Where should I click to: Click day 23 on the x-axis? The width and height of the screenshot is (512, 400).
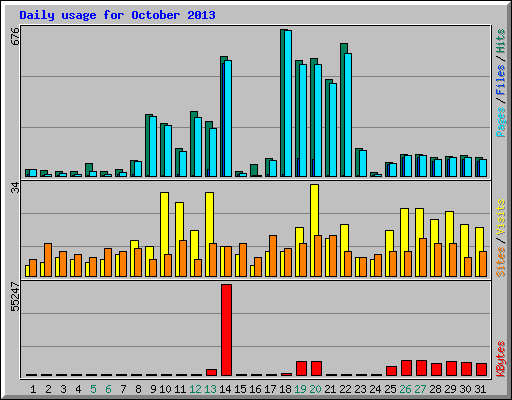(x=360, y=389)
